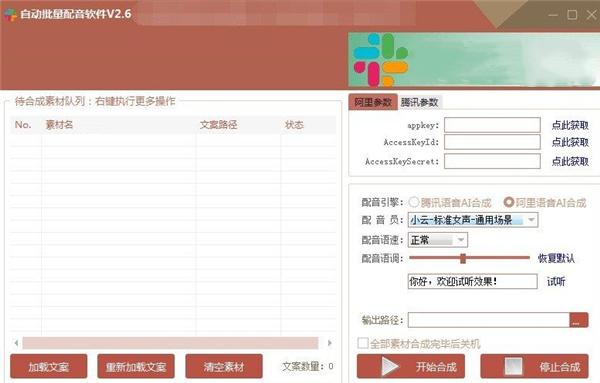Open the 配音员 voice dropdown
Image resolution: width=600 pixels, height=383 pixels.
click(473, 220)
